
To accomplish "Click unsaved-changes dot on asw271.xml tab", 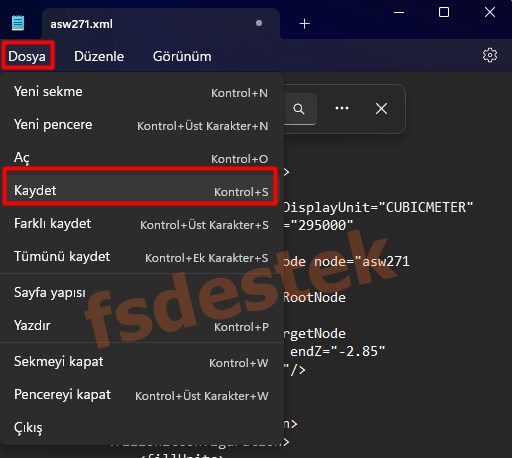I will (259, 23).
